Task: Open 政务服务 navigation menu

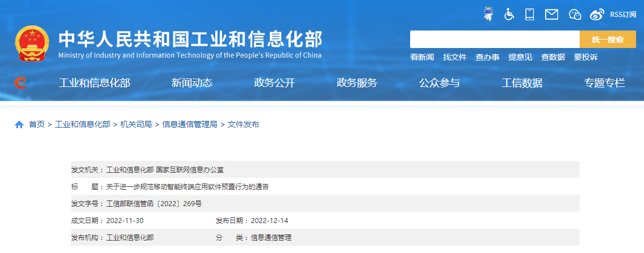Action: [x=357, y=83]
